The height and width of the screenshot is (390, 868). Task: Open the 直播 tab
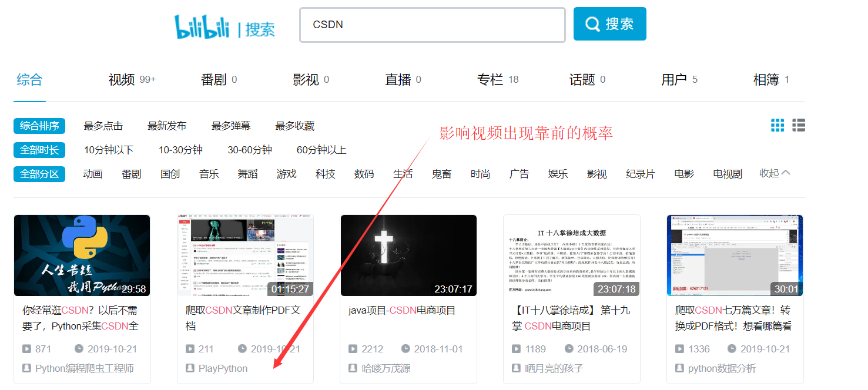point(403,79)
